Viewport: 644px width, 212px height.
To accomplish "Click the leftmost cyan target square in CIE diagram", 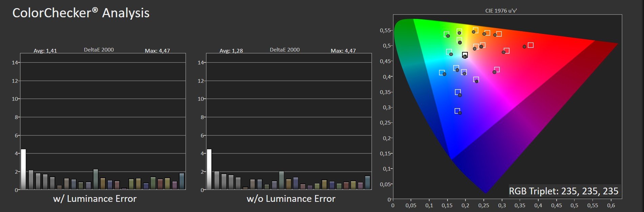I will (x=442, y=73).
